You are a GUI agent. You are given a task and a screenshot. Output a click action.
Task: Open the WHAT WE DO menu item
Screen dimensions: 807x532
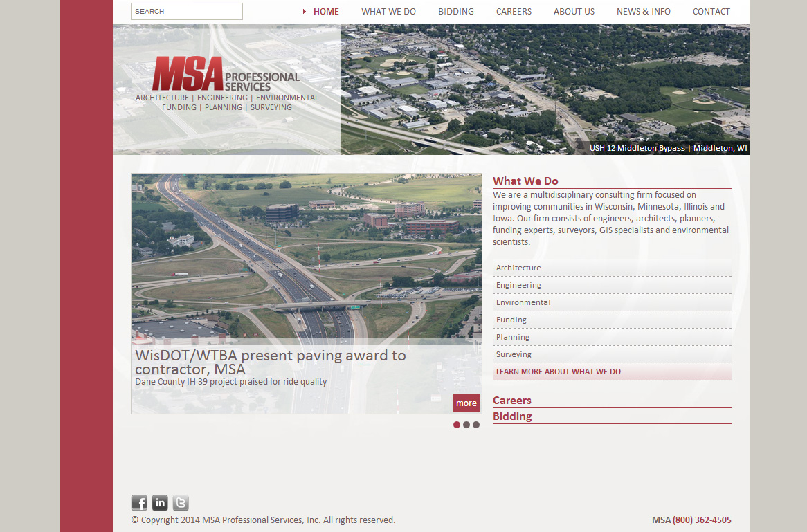(x=388, y=11)
